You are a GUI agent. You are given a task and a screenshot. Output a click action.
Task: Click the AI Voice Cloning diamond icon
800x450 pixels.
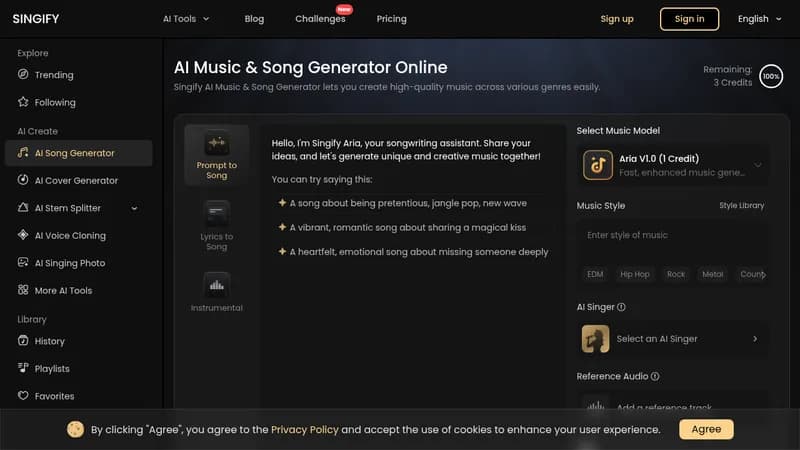click(x=23, y=235)
